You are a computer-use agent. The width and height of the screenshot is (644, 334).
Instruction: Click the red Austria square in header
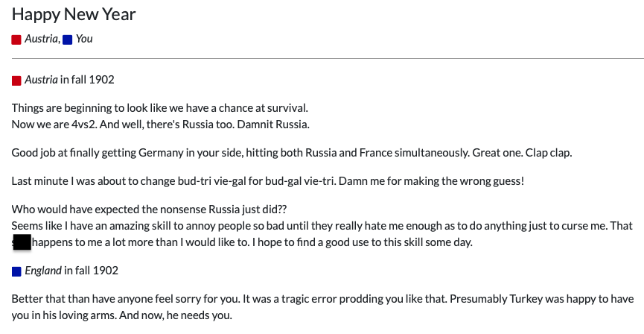16,40
